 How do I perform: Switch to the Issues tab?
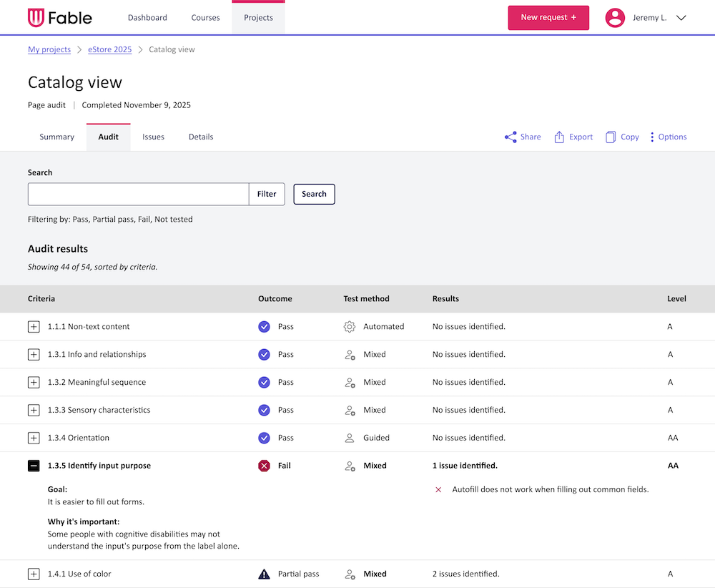[x=153, y=137]
